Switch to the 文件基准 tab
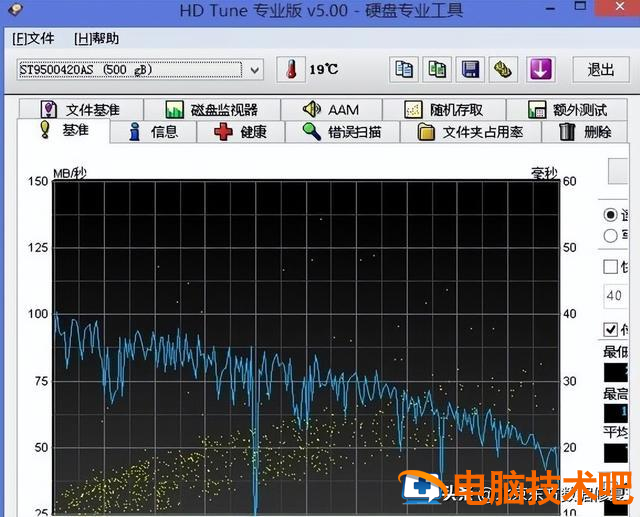 coord(81,109)
